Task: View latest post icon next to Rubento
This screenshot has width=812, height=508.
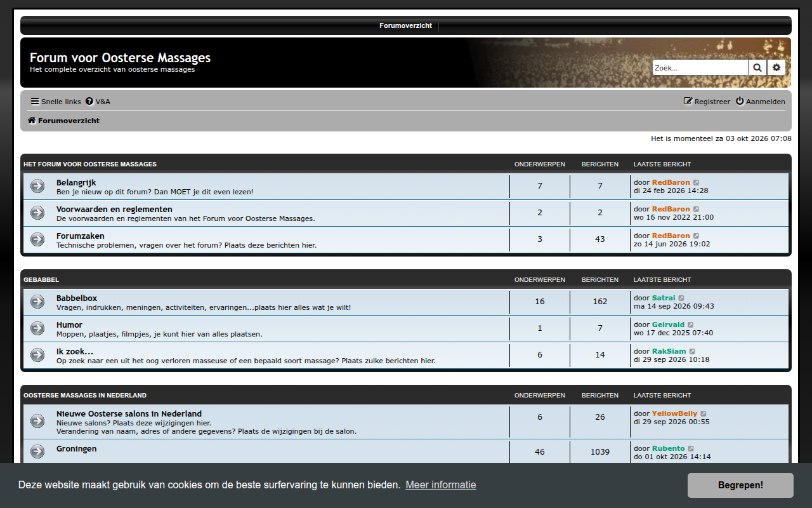Action: point(691,448)
